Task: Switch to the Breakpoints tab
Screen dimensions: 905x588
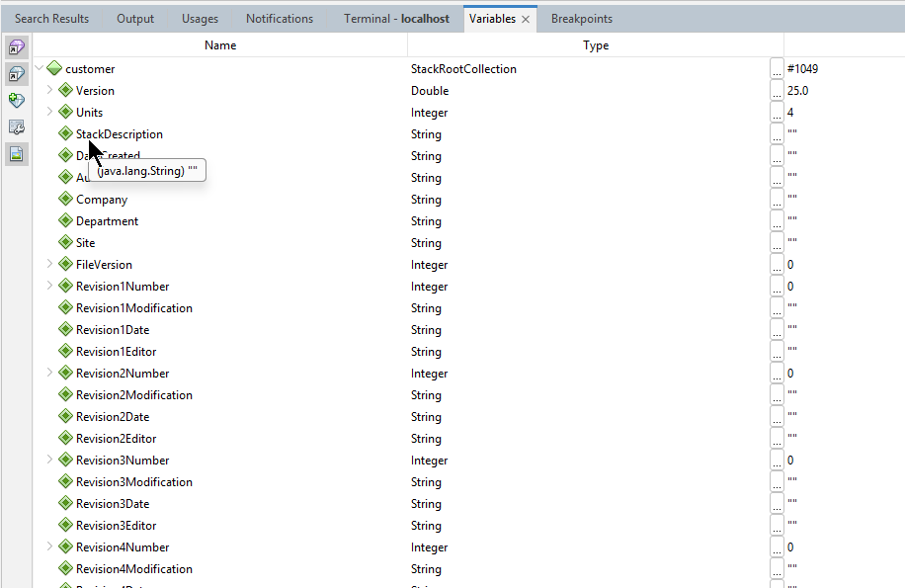Action: pos(581,19)
